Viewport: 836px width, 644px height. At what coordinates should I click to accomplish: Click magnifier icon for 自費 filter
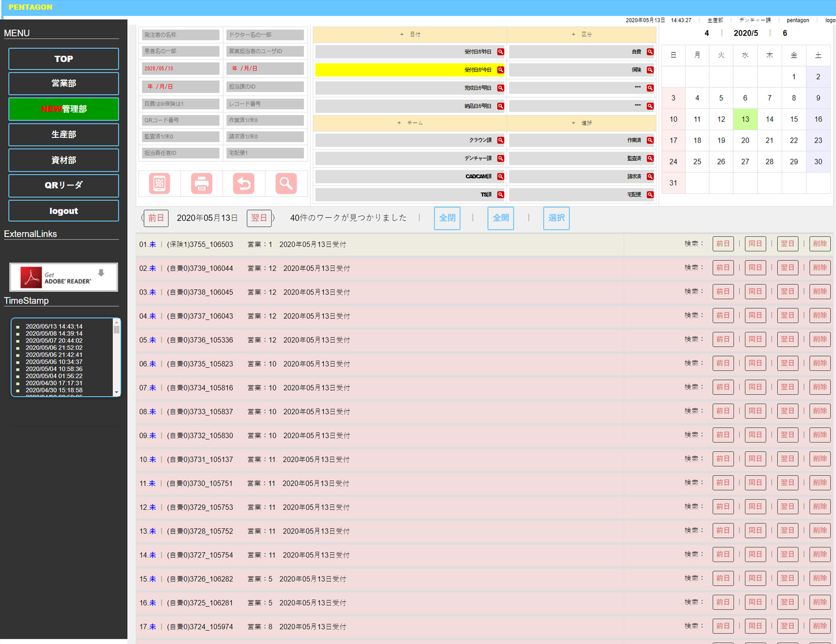tap(650, 52)
